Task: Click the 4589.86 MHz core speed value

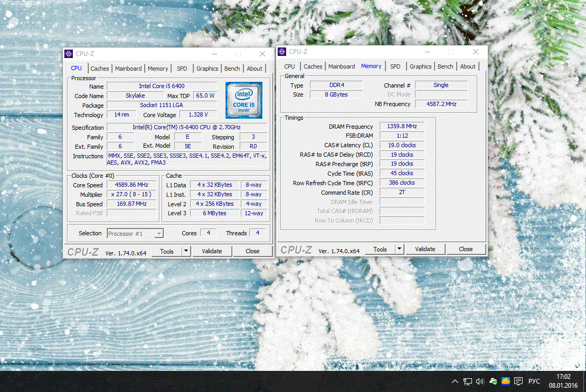Action: pyautogui.click(x=131, y=185)
